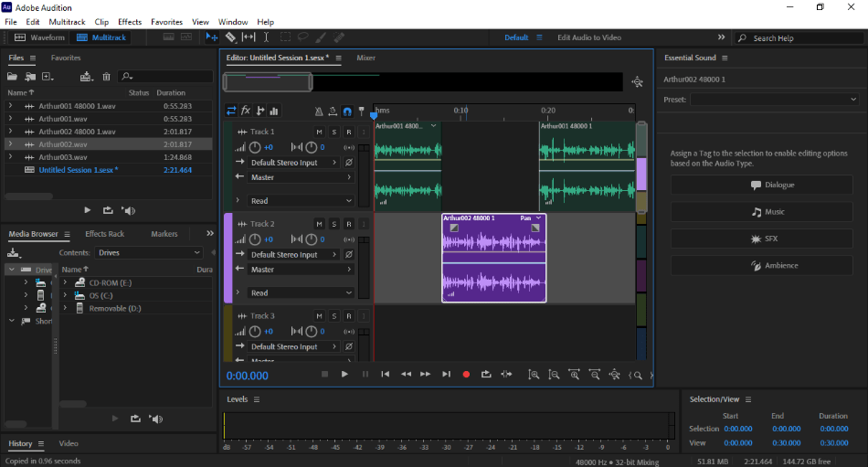Switch to the Markers tab
The image size is (868, 467).
[164, 234]
